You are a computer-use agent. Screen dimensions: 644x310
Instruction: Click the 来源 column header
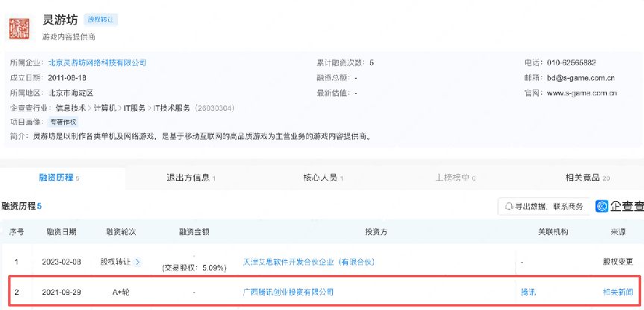[x=618, y=232]
